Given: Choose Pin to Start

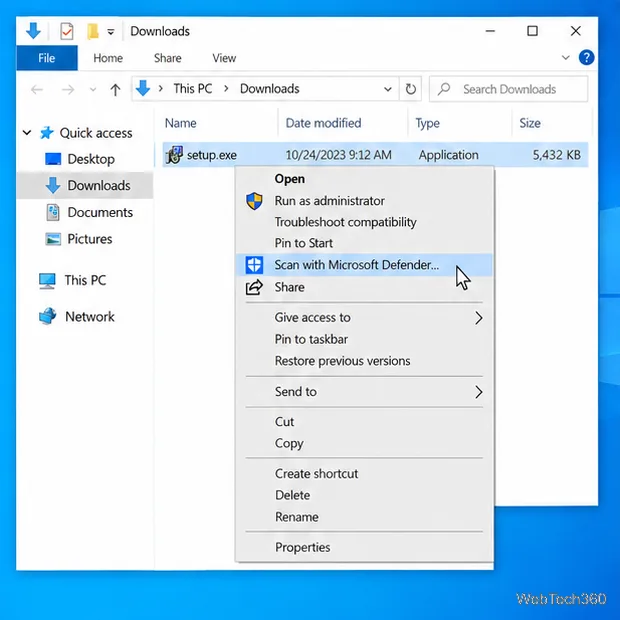Looking at the screenshot, I should point(364,243).
